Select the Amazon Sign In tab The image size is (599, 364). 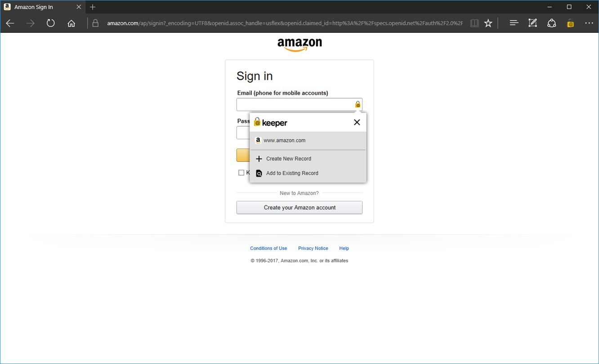[43, 7]
